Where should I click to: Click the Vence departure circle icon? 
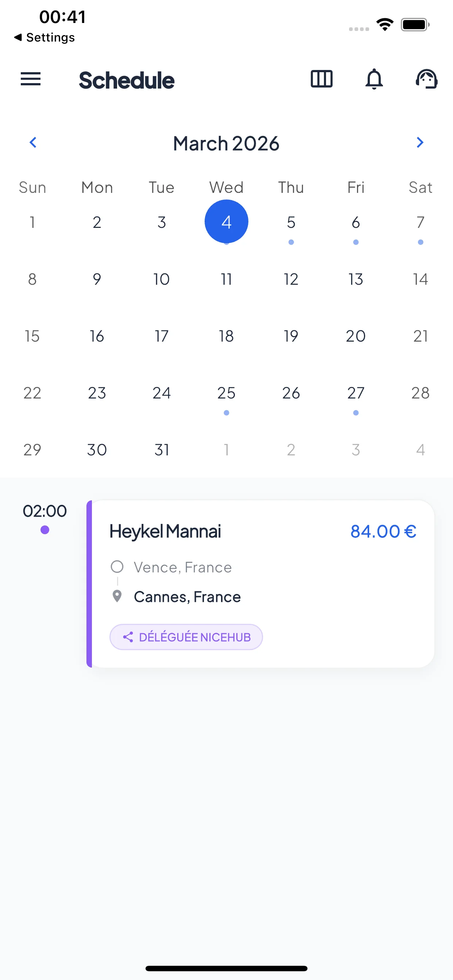pyautogui.click(x=117, y=567)
